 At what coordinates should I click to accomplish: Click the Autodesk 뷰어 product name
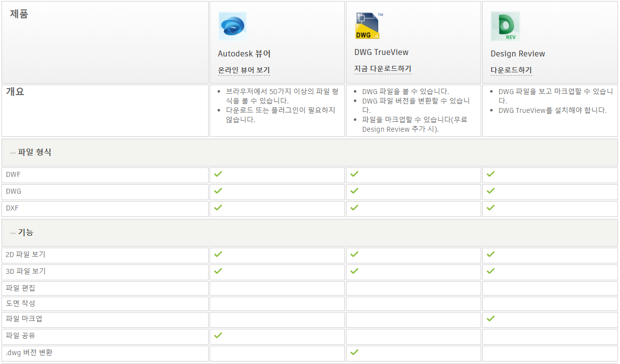[244, 53]
